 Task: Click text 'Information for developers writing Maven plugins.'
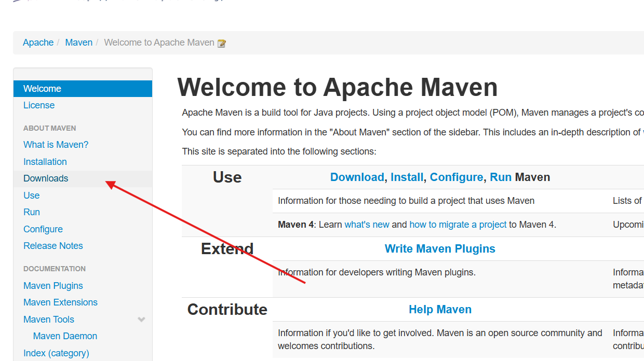tap(377, 272)
